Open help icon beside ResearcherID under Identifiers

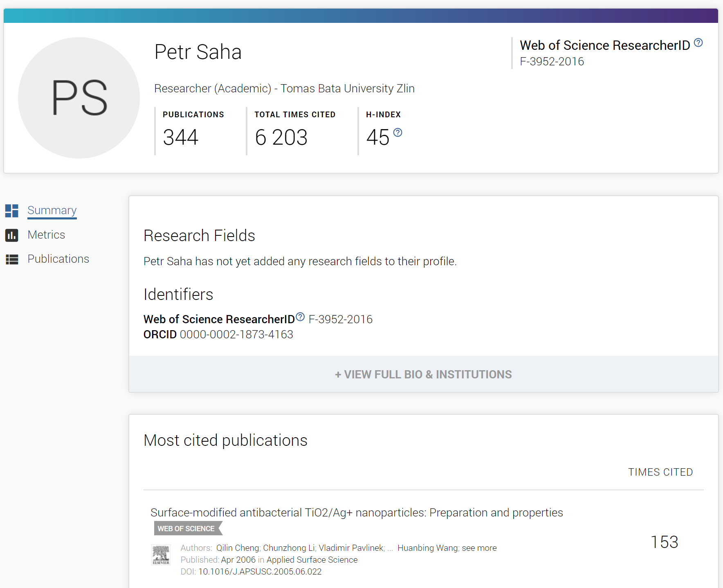point(300,317)
